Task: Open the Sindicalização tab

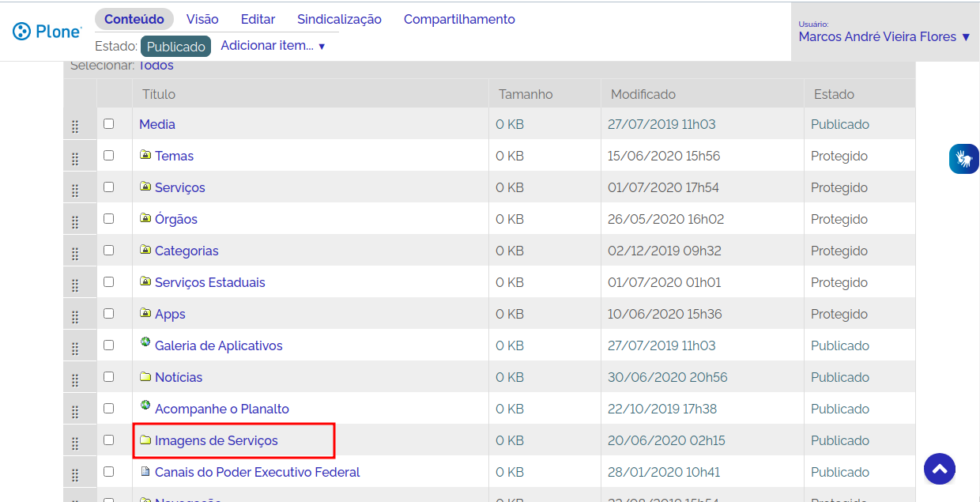Action: point(339,19)
